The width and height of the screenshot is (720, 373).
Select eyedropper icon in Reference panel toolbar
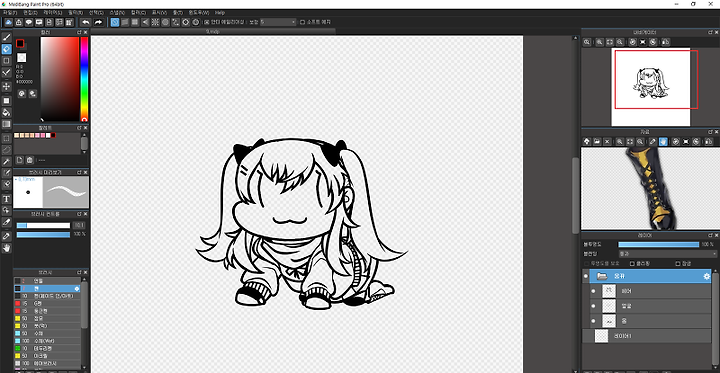[652, 141]
